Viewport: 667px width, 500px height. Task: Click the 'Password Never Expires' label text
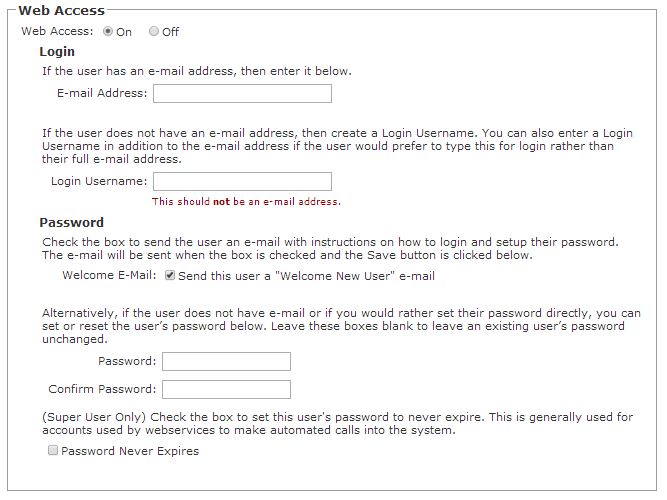(130, 451)
